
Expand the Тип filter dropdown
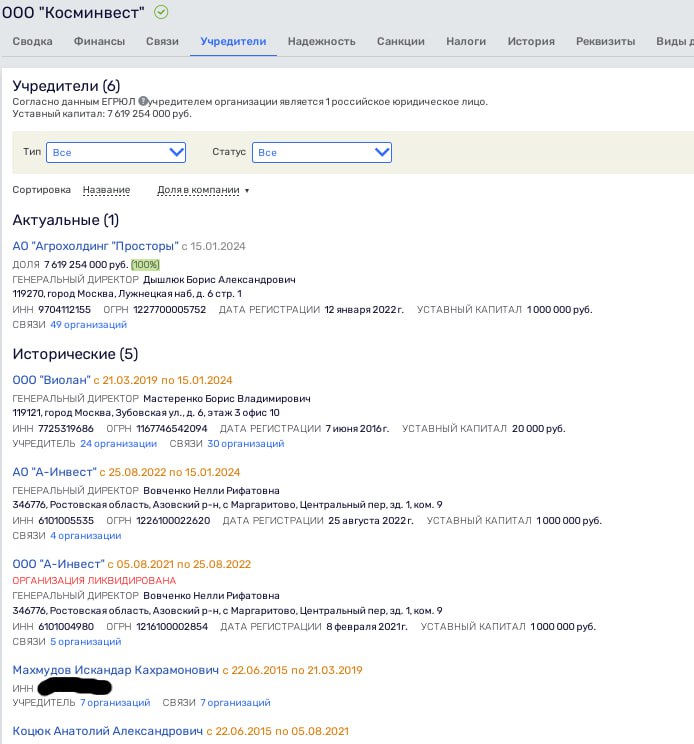pyautogui.click(x=116, y=152)
